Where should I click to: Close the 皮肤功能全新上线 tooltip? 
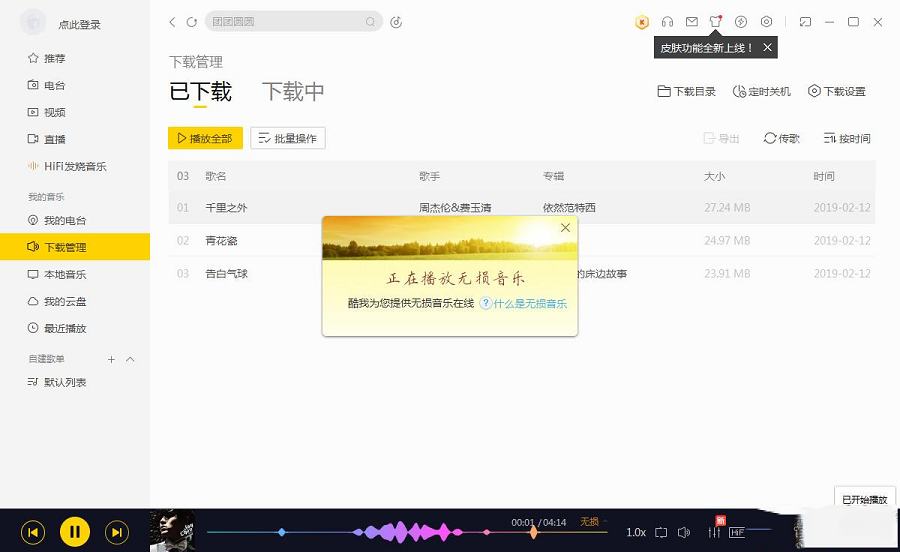point(767,48)
